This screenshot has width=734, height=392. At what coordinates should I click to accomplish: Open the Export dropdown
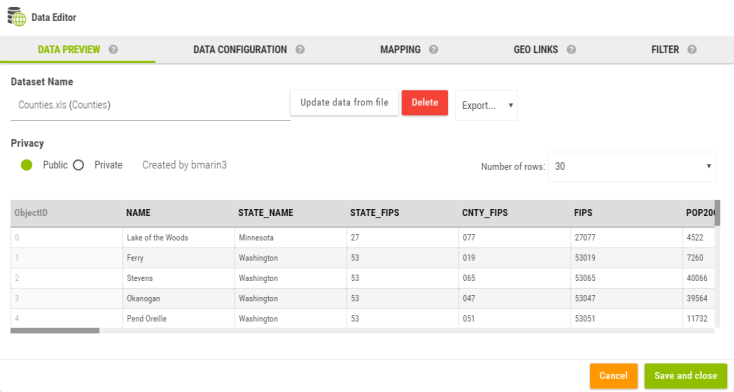pos(486,105)
